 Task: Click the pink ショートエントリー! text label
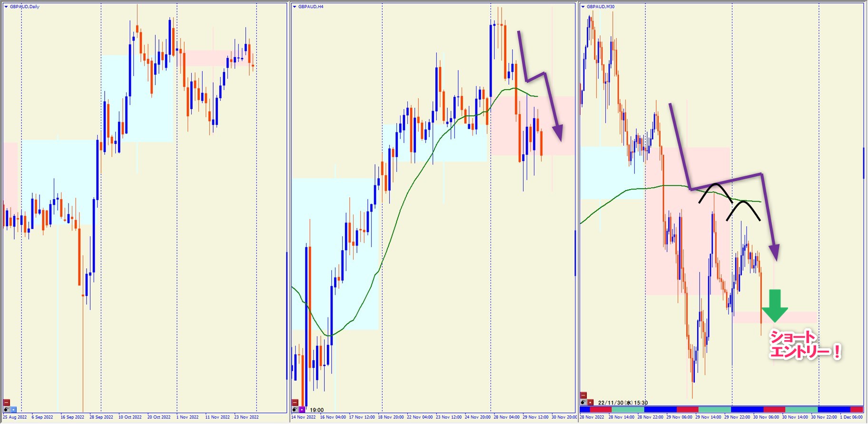(805, 345)
